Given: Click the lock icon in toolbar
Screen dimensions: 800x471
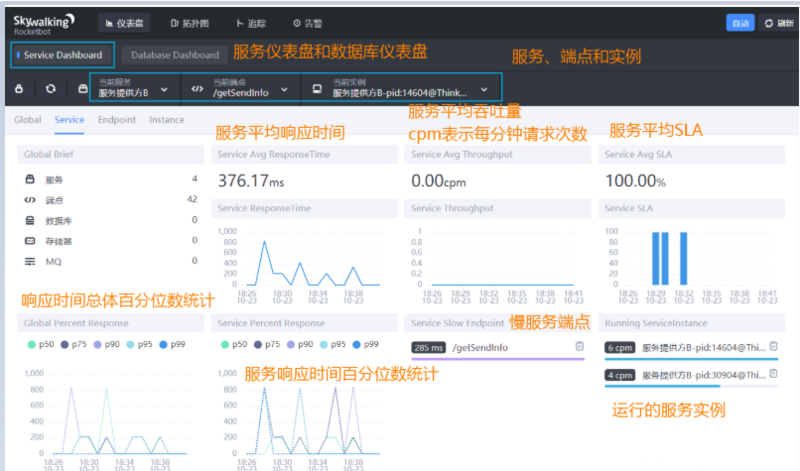Looking at the screenshot, I should point(18,89).
